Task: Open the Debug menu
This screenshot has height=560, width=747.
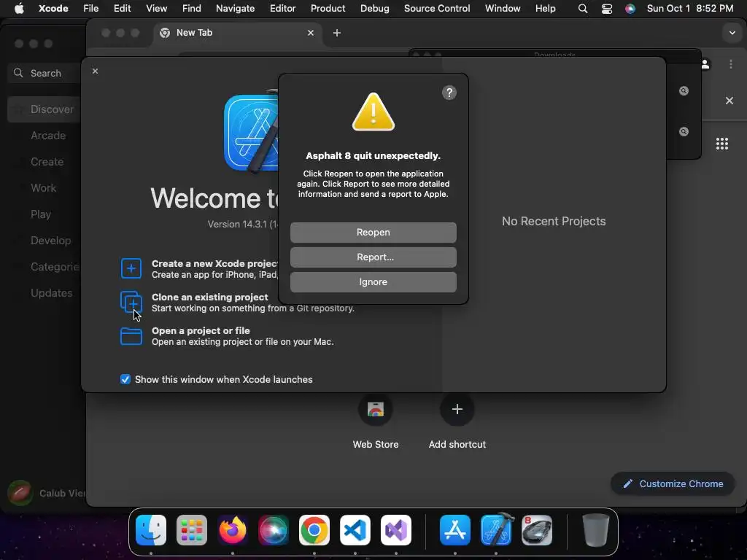Action: (x=374, y=8)
